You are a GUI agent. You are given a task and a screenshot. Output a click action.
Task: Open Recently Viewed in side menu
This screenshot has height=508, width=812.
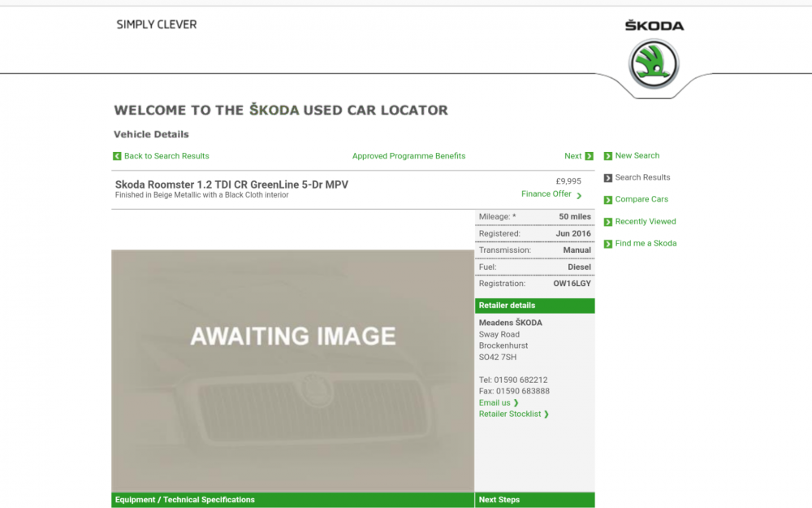point(646,221)
